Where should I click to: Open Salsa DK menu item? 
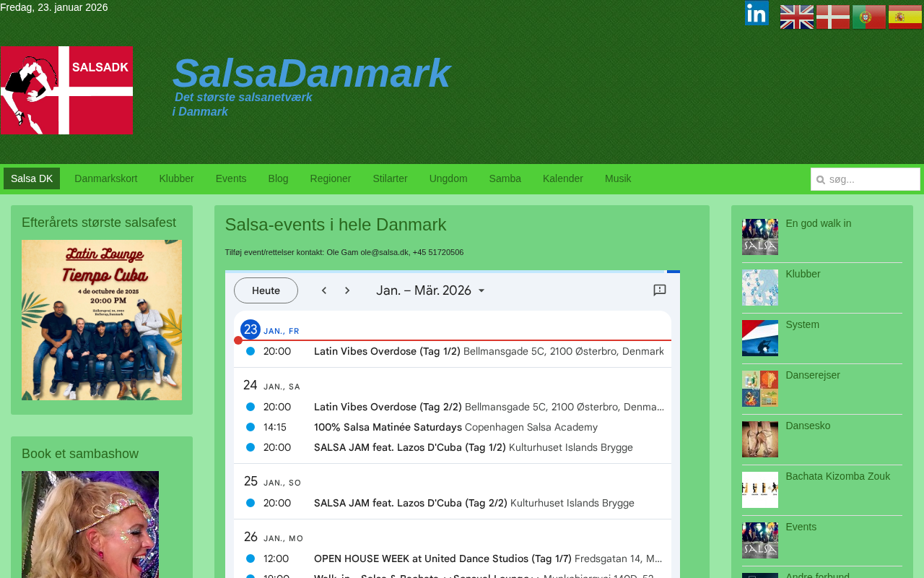click(32, 178)
